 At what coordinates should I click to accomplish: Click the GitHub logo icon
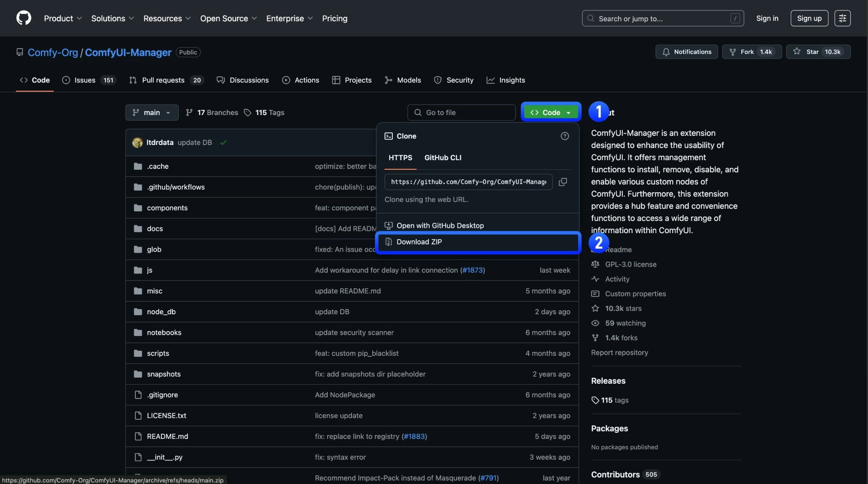click(23, 18)
